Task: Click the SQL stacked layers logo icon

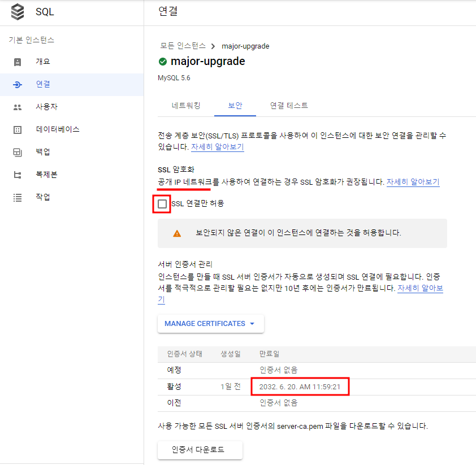Action: [x=18, y=12]
